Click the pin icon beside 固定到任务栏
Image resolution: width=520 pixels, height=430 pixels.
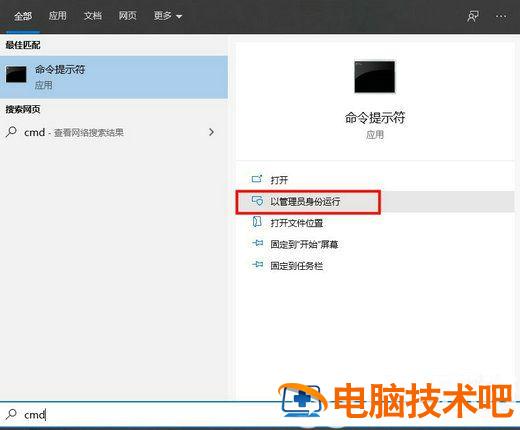[257, 265]
